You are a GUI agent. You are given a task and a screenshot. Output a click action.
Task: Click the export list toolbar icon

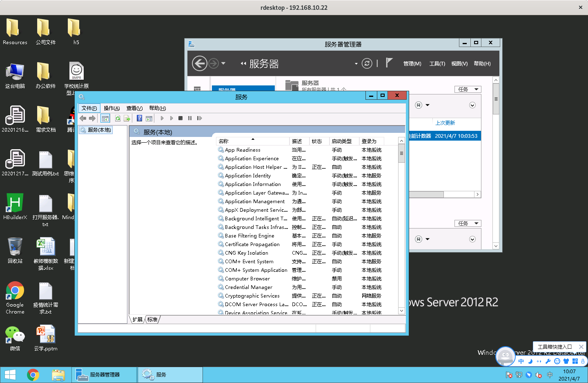(127, 118)
